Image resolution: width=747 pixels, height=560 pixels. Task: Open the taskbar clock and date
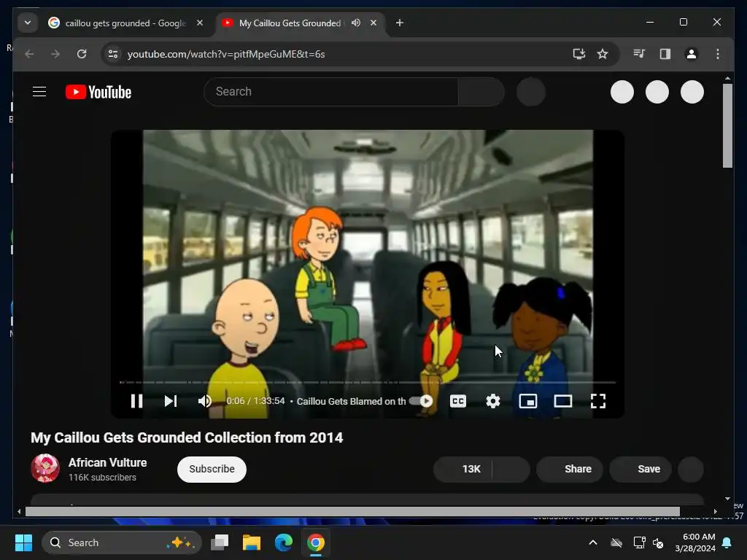pos(695,542)
